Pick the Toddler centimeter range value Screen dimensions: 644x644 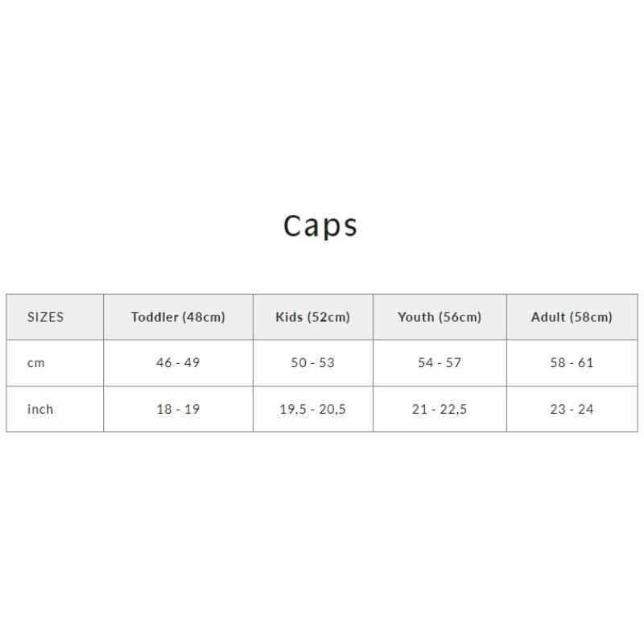[x=178, y=363]
